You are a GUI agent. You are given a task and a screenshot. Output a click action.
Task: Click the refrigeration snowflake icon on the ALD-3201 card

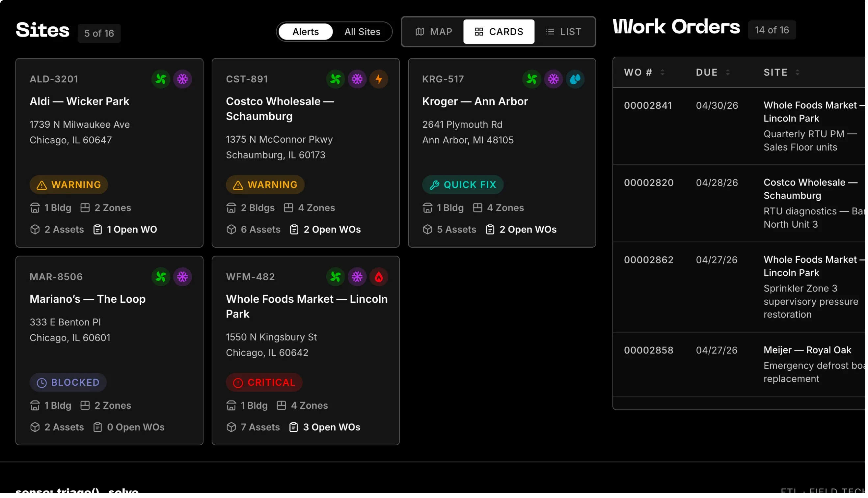pyautogui.click(x=183, y=79)
